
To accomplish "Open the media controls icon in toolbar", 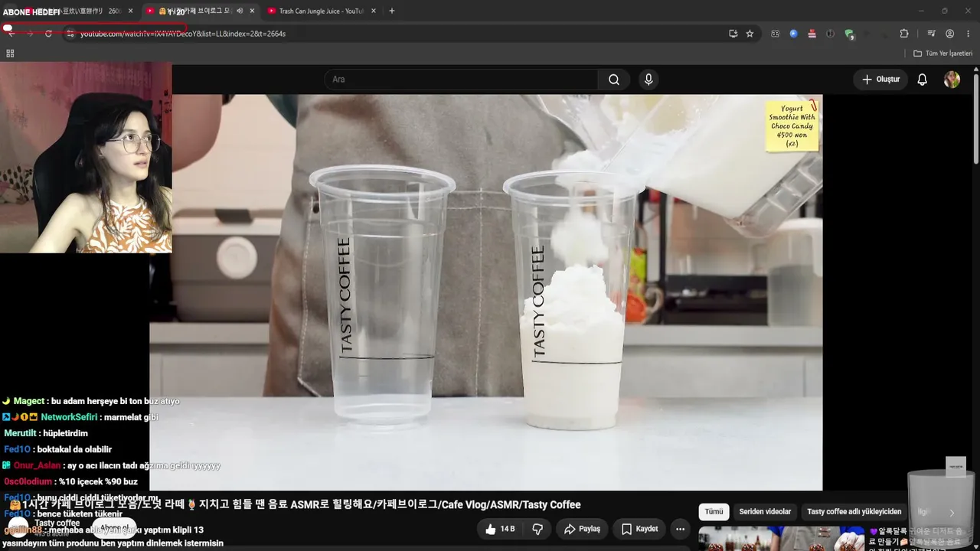I will (x=931, y=34).
